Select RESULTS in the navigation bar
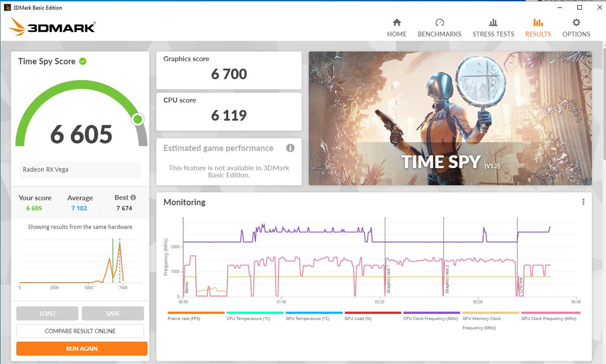This screenshot has height=364, width=606. click(x=538, y=27)
